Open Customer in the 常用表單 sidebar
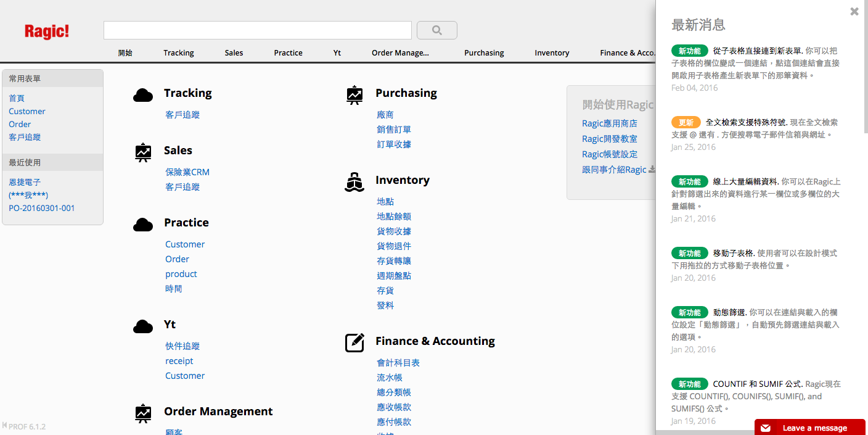868x435 pixels. tap(27, 111)
